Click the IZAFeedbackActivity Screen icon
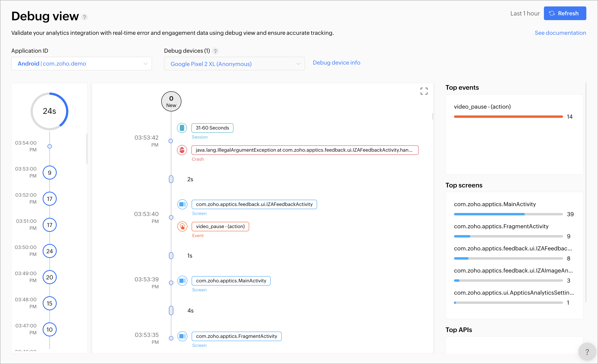 [182, 204]
